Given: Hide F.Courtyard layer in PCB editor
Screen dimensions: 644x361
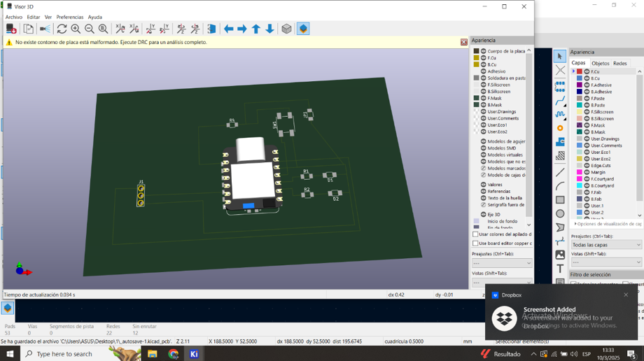Looking at the screenshot, I should (x=587, y=179).
